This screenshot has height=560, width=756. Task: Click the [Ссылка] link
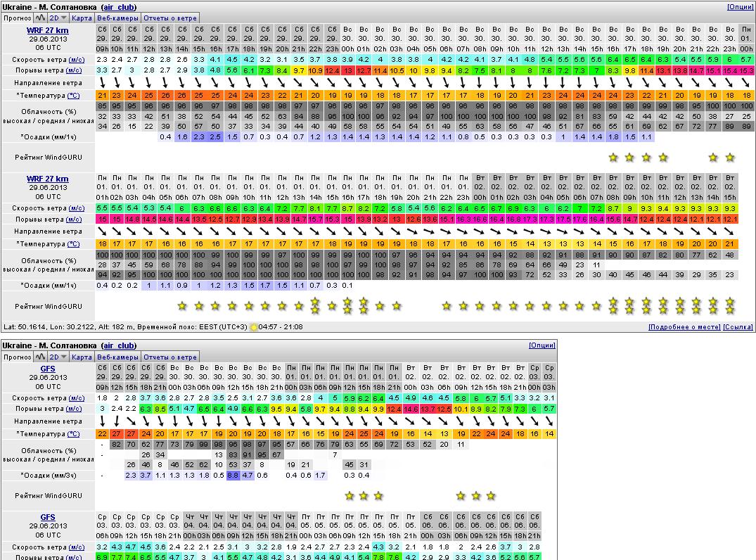738,327
